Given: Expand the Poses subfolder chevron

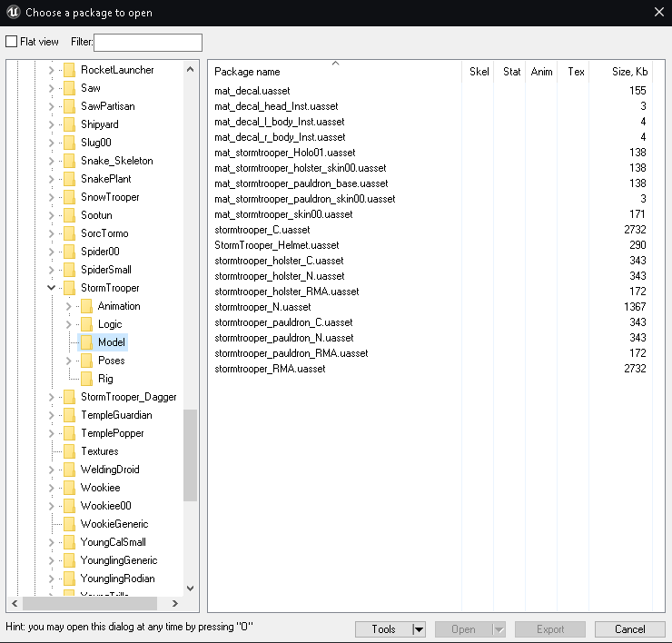Looking at the screenshot, I should 69,361.
